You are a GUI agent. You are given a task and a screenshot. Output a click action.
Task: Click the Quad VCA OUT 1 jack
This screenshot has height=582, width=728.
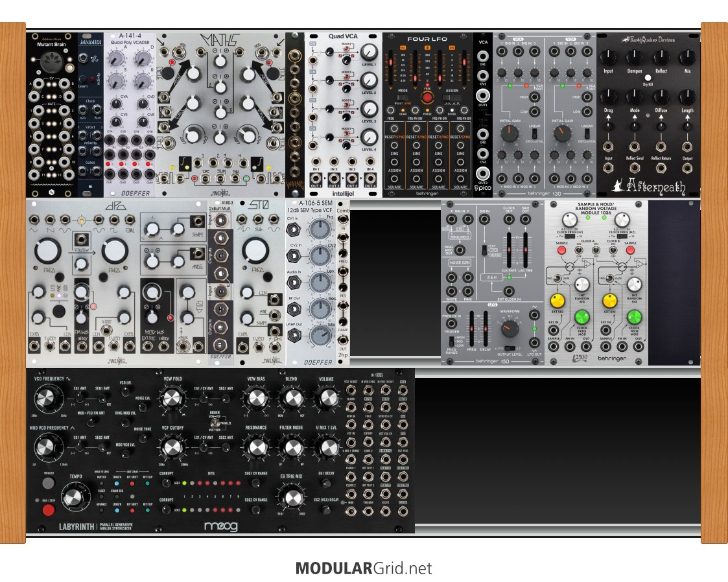(x=316, y=179)
